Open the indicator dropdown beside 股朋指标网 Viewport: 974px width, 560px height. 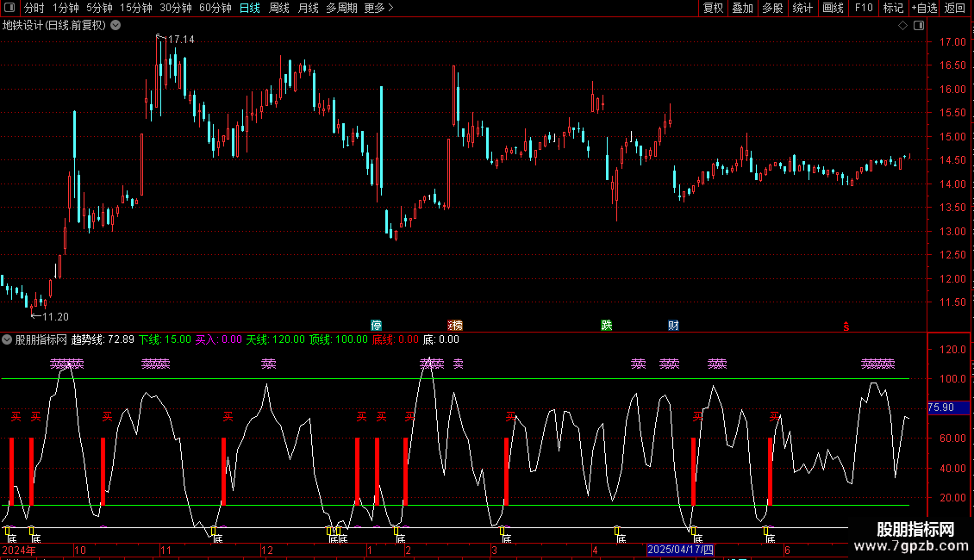tap(7, 339)
